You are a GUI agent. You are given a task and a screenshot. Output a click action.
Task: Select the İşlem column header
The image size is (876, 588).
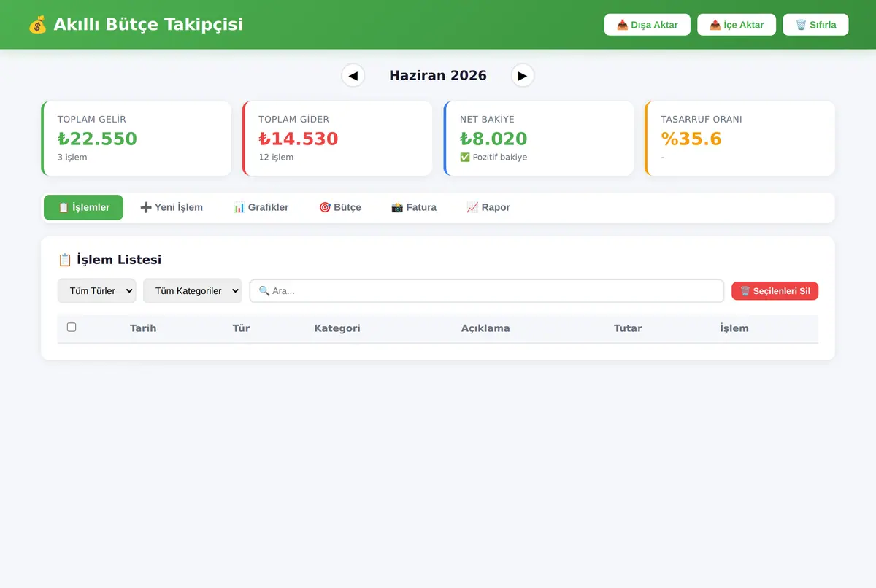click(x=734, y=328)
